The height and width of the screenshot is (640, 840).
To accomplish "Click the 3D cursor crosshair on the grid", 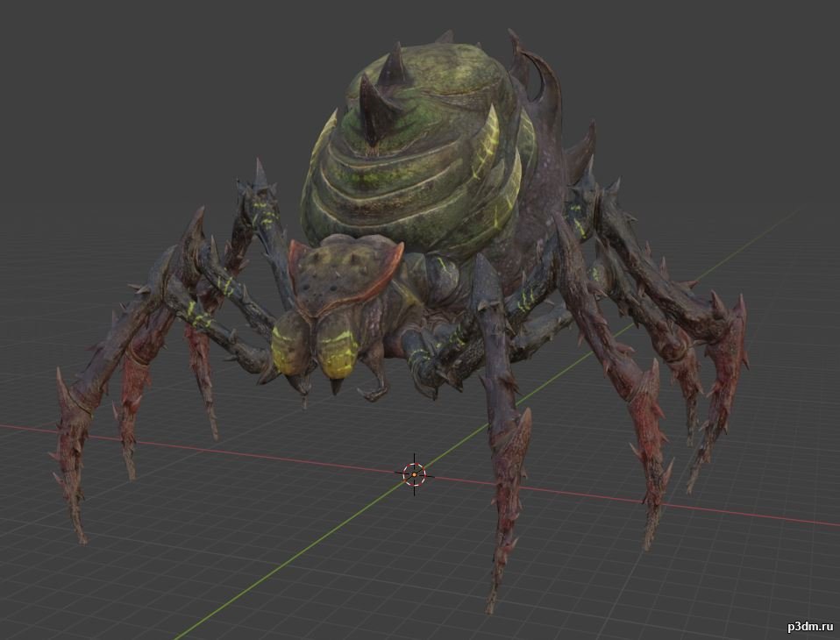I will (x=414, y=474).
